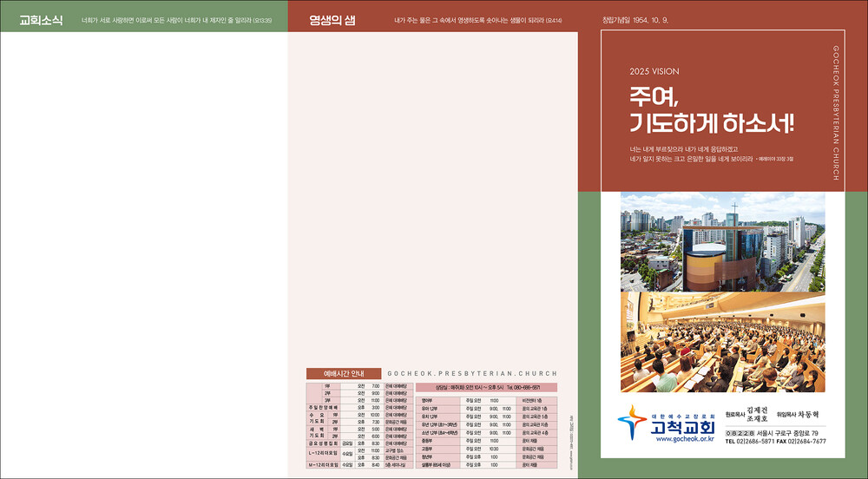Click the 금요성령집회 row in the schedule
This screenshot has width=868, height=479.
(x=325, y=443)
